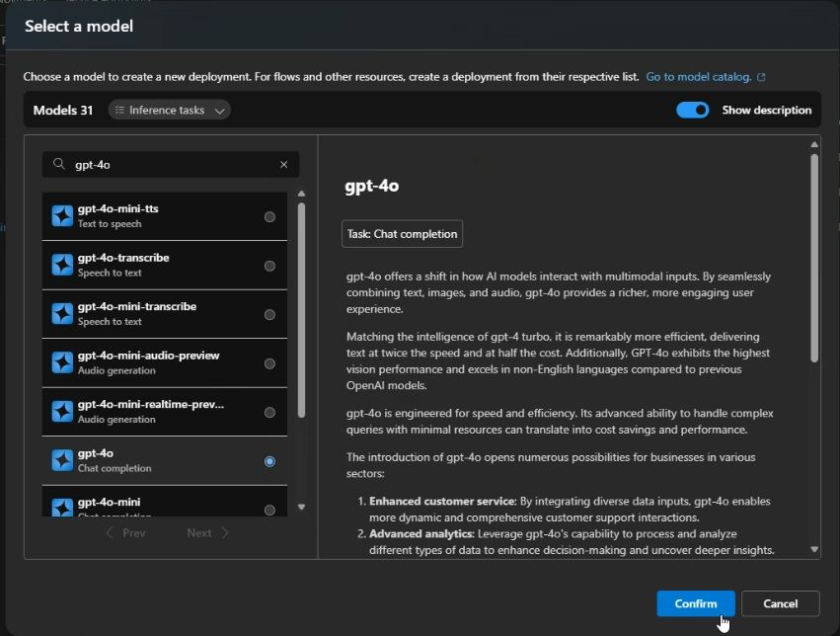This screenshot has height=636, width=840.
Task: Open the Inference tasks filter dropdown
Action: (169, 110)
